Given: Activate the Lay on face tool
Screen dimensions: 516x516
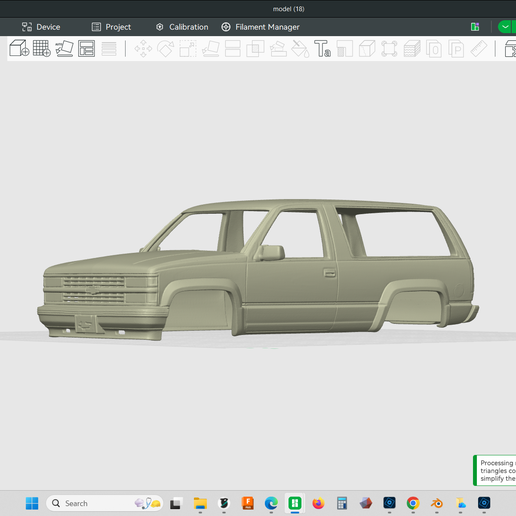Looking at the screenshot, I should click(x=211, y=49).
